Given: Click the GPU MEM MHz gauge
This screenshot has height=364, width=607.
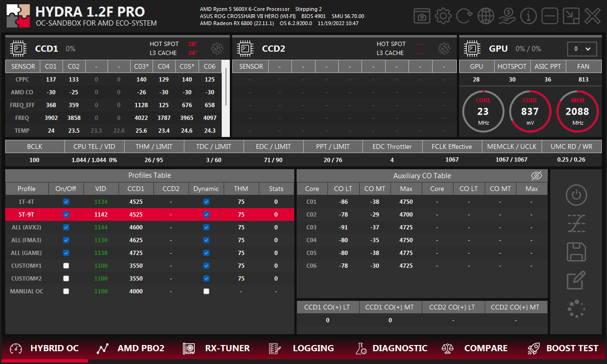Looking at the screenshot, I should click(577, 111).
